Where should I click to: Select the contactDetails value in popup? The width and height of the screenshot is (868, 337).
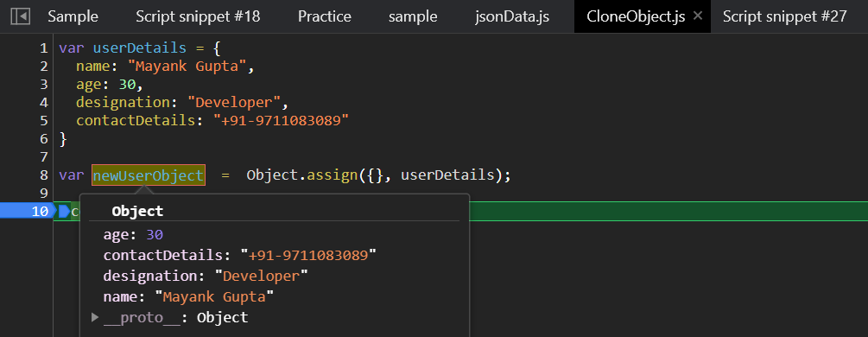click(308, 256)
